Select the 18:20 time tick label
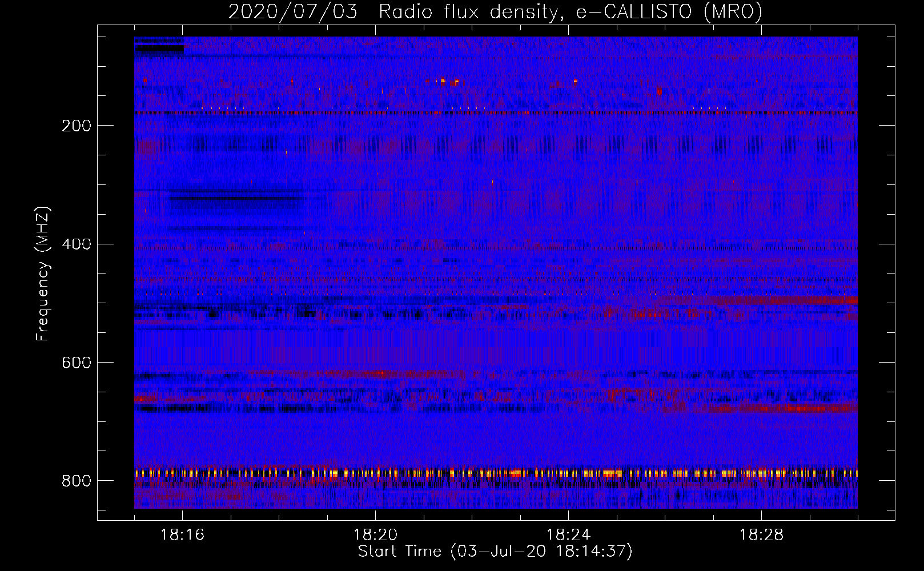Image resolution: width=924 pixels, height=571 pixels. tap(375, 534)
